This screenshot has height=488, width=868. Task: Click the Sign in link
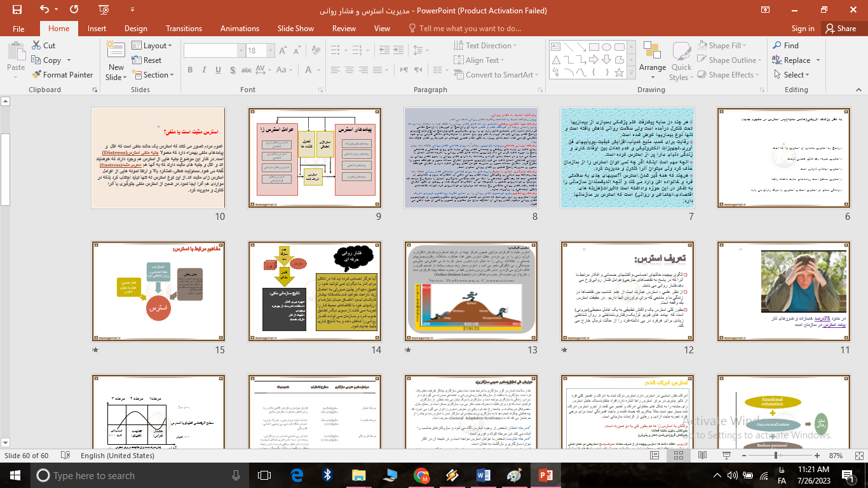pos(803,29)
